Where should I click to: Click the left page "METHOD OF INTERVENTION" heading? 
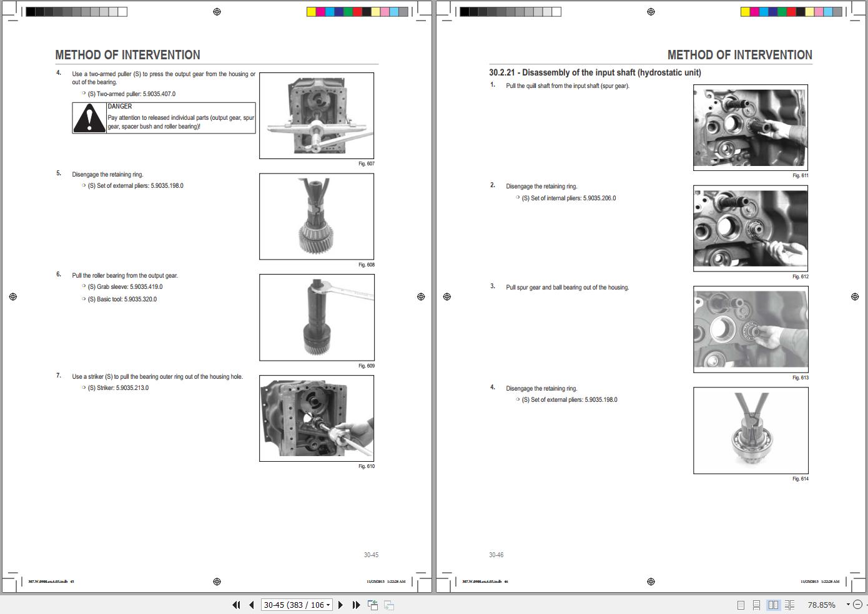click(128, 55)
